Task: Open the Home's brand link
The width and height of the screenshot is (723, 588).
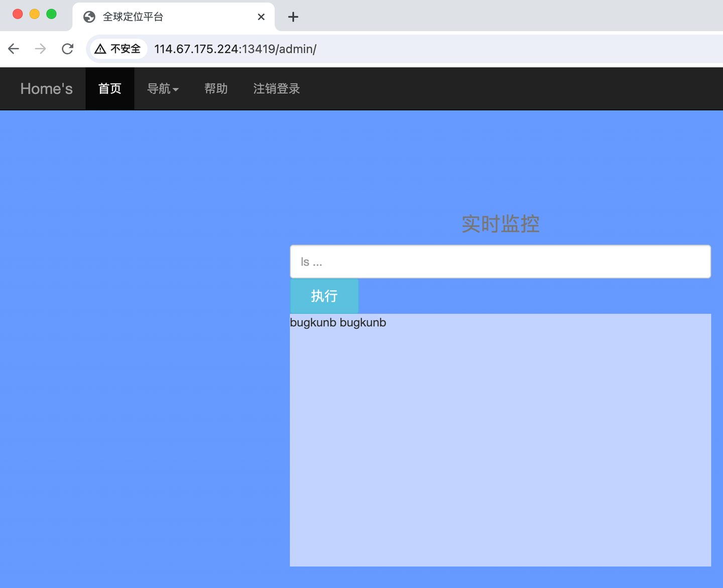Action: [x=47, y=89]
